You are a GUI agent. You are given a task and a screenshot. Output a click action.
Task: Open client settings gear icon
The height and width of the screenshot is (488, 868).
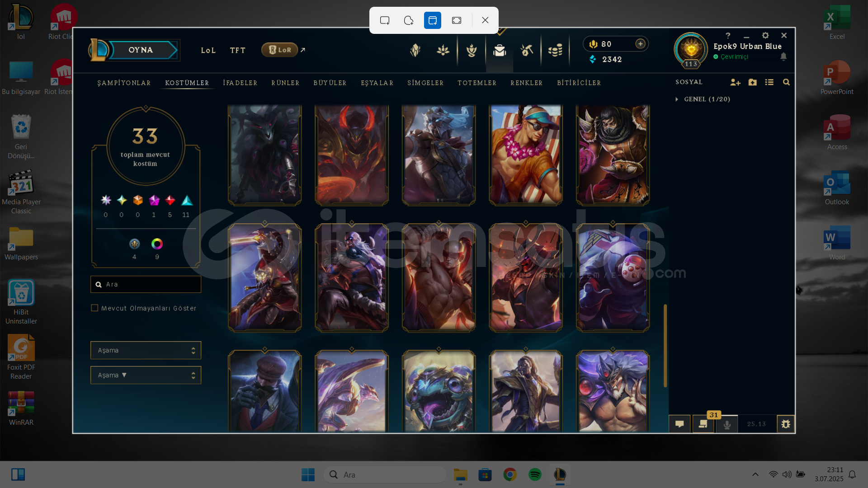coord(765,35)
